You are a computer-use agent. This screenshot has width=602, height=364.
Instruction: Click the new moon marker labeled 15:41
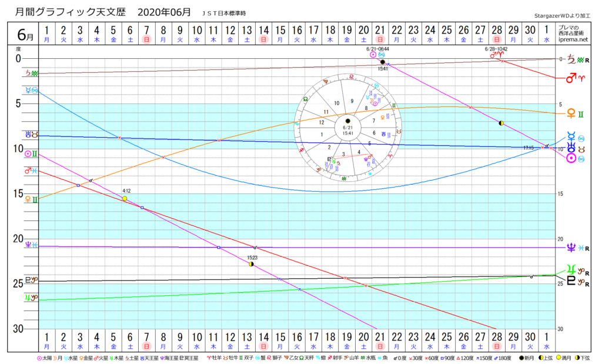pyautogui.click(x=383, y=62)
